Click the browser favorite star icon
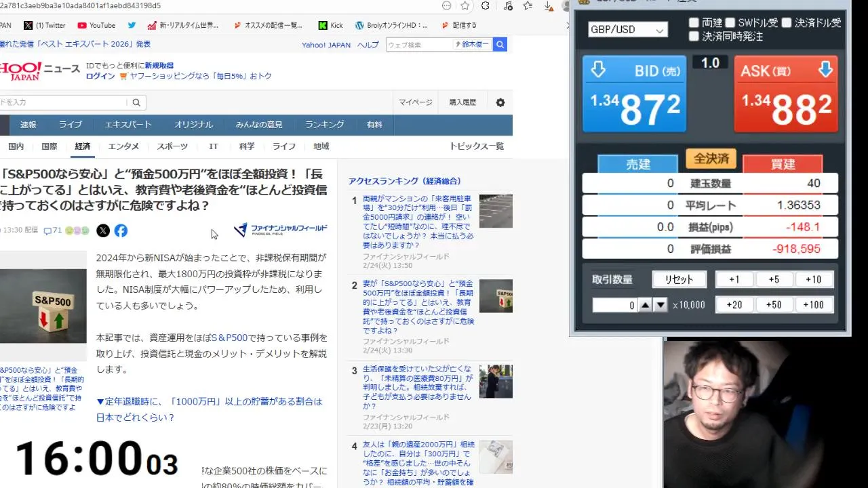868x488 pixels. point(465,5)
